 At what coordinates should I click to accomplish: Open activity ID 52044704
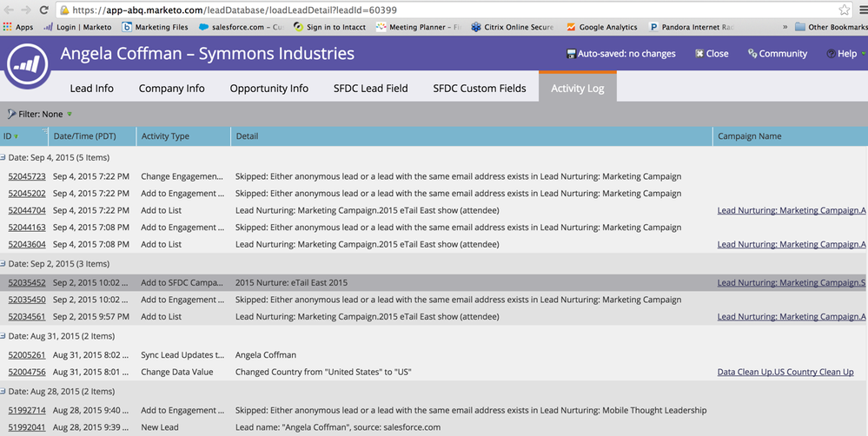[27, 210]
